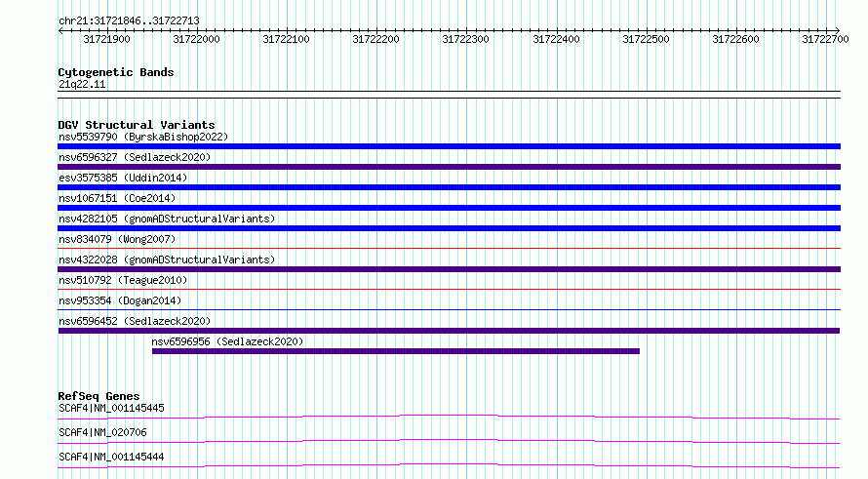Click ruler position 31722400

(x=556, y=39)
